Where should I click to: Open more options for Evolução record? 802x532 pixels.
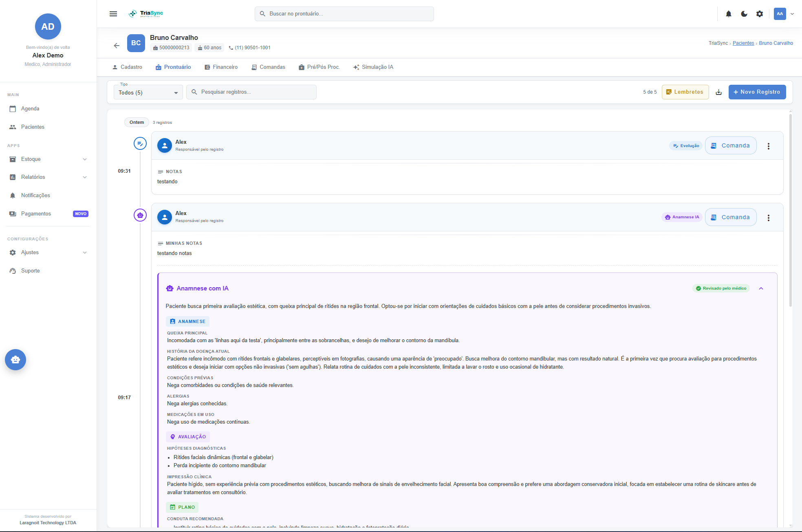pyautogui.click(x=769, y=146)
